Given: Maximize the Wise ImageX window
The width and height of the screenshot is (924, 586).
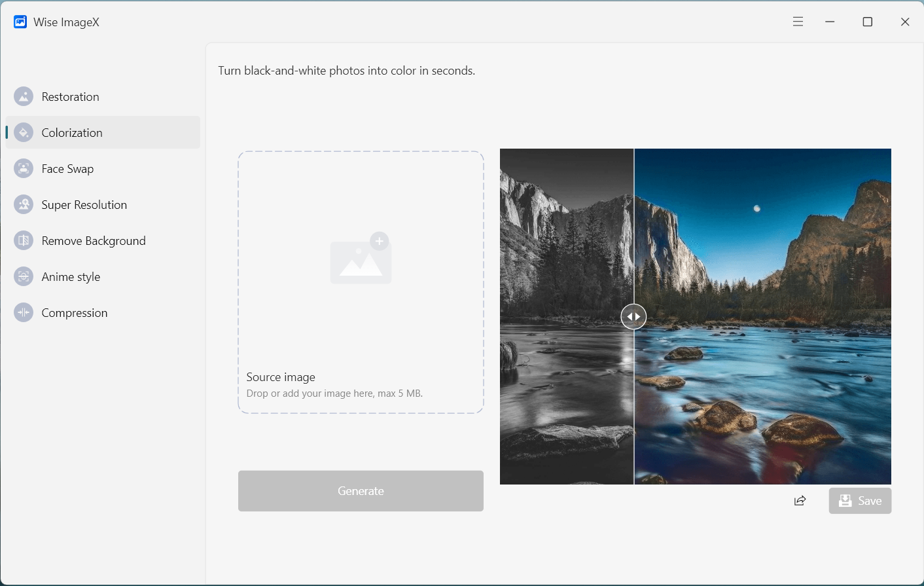Looking at the screenshot, I should click(x=868, y=22).
